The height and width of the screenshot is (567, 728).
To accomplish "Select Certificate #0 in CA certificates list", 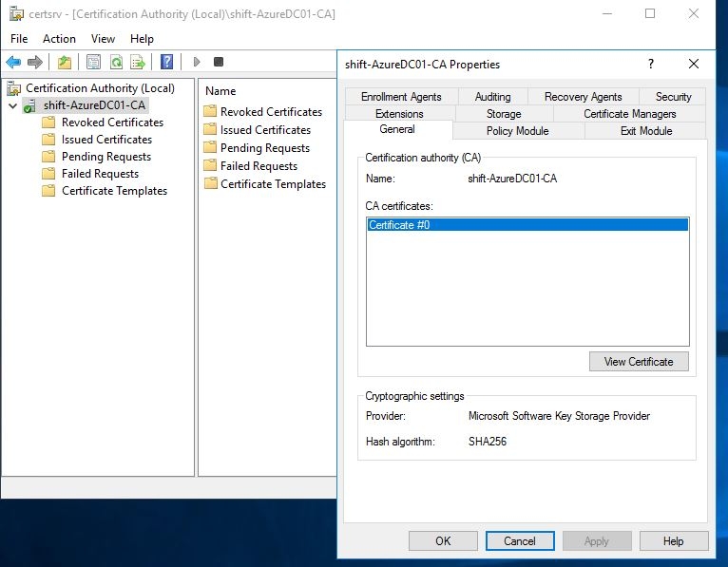I will 527,225.
